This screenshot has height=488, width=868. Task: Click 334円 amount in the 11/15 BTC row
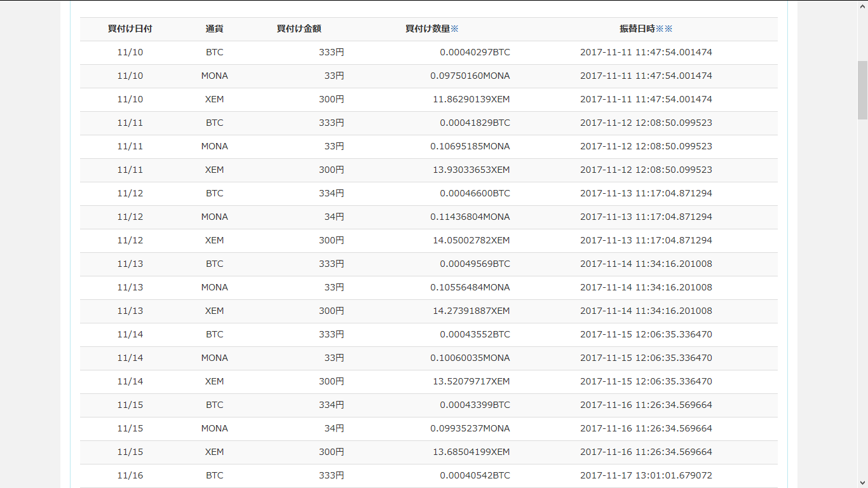[x=332, y=405]
